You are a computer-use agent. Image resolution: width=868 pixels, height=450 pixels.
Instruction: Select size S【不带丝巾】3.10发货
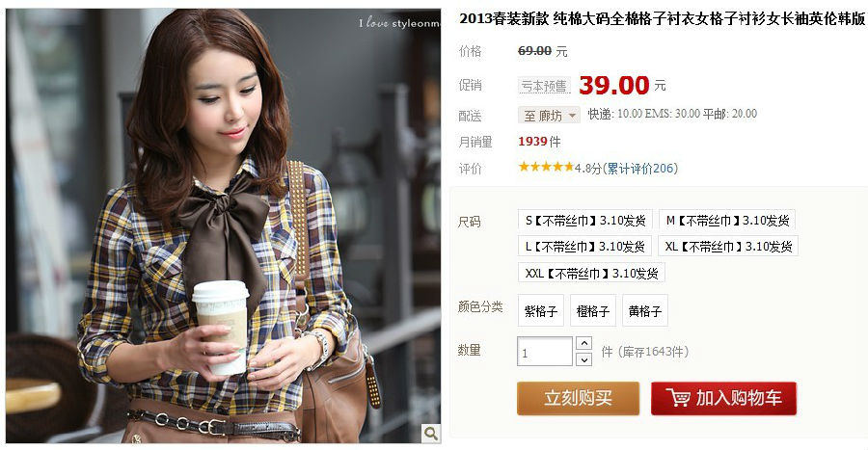[585, 220]
